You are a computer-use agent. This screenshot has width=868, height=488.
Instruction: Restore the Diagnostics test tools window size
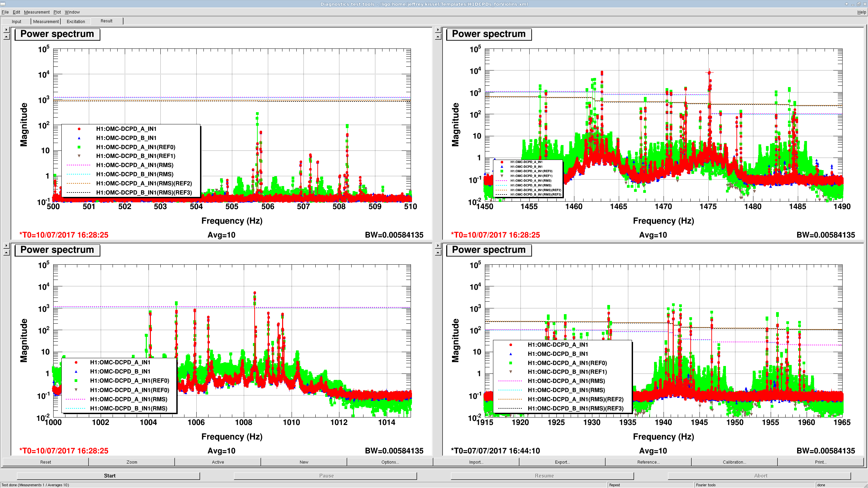(x=859, y=4)
